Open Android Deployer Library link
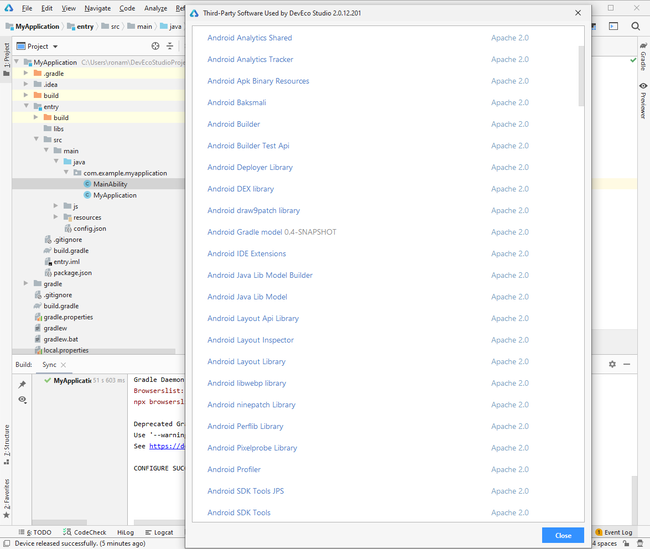The width and height of the screenshot is (650, 549). (250, 167)
